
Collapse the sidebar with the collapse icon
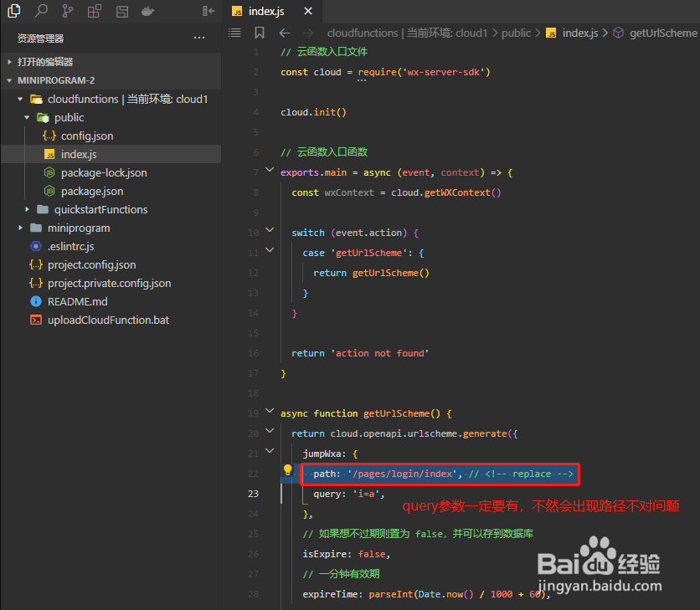pyautogui.click(x=208, y=11)
